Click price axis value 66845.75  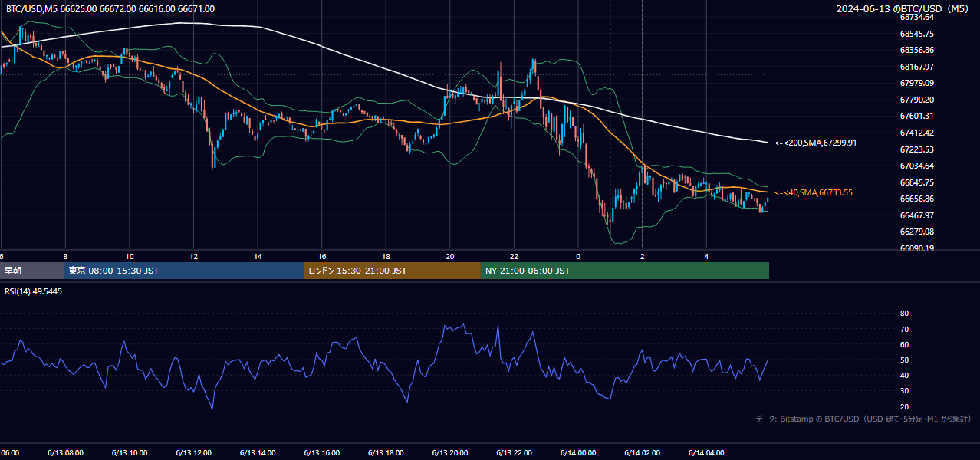916,182
